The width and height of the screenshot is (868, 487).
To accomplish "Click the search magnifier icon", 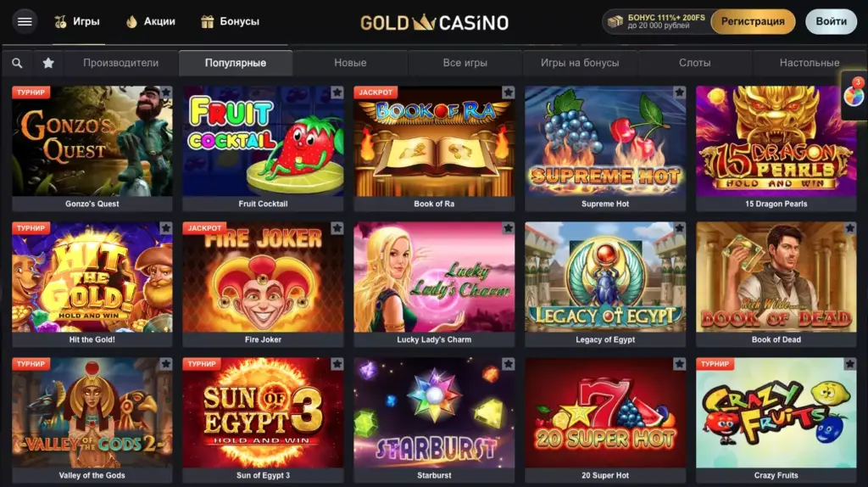I will [x=17, y=63].
